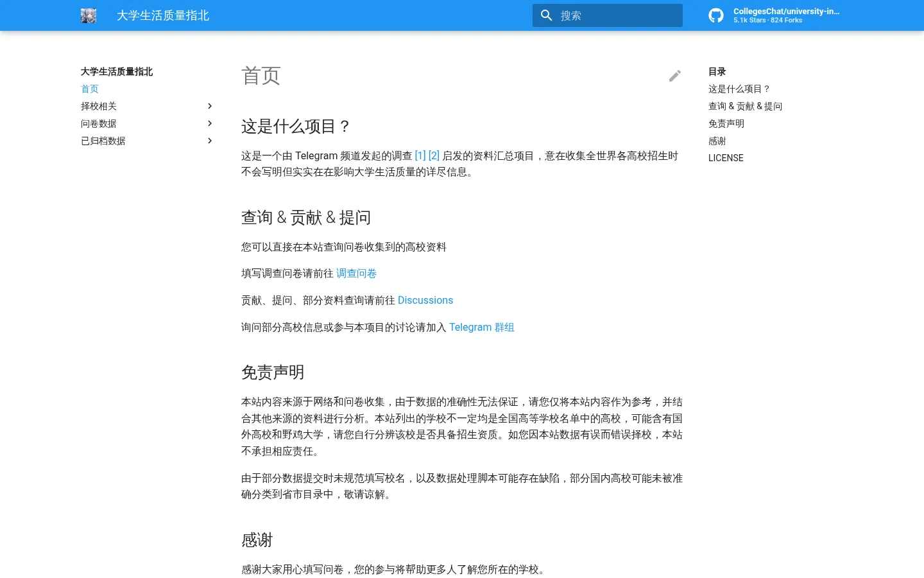Click the 大学生活质量指北 header title
This screenshot has height=578, width=924.
tap(163, 15)
